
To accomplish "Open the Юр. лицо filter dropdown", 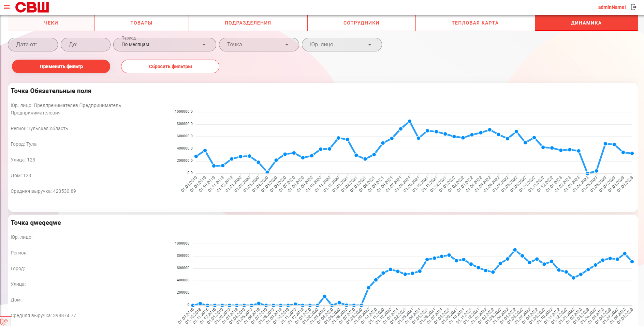I will (342, 45).
